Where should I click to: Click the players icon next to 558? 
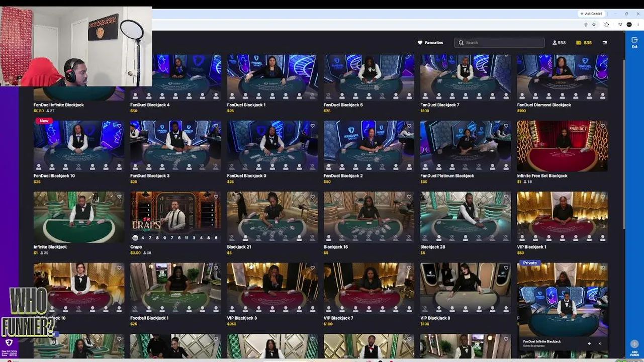tap(555, 43)
